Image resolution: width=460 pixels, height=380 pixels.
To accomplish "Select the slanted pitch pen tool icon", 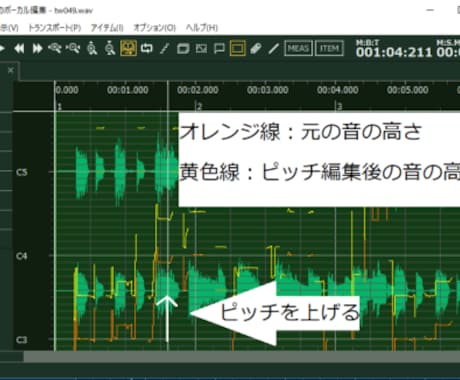I will coord(164,49).
